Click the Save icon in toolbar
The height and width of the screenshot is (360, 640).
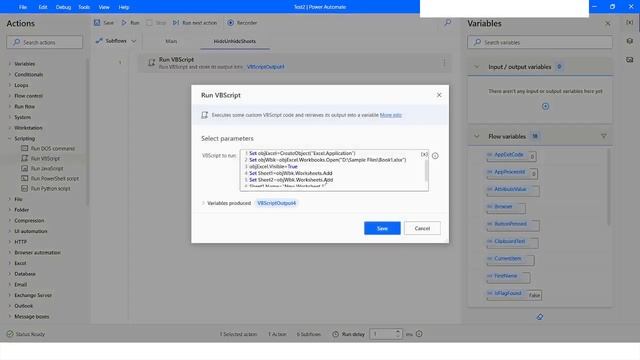97,23
